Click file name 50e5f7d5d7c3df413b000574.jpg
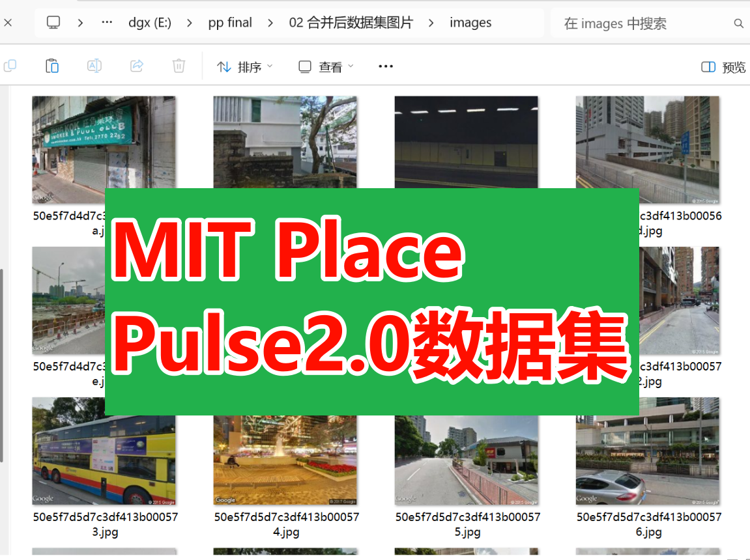 [286, 524]
